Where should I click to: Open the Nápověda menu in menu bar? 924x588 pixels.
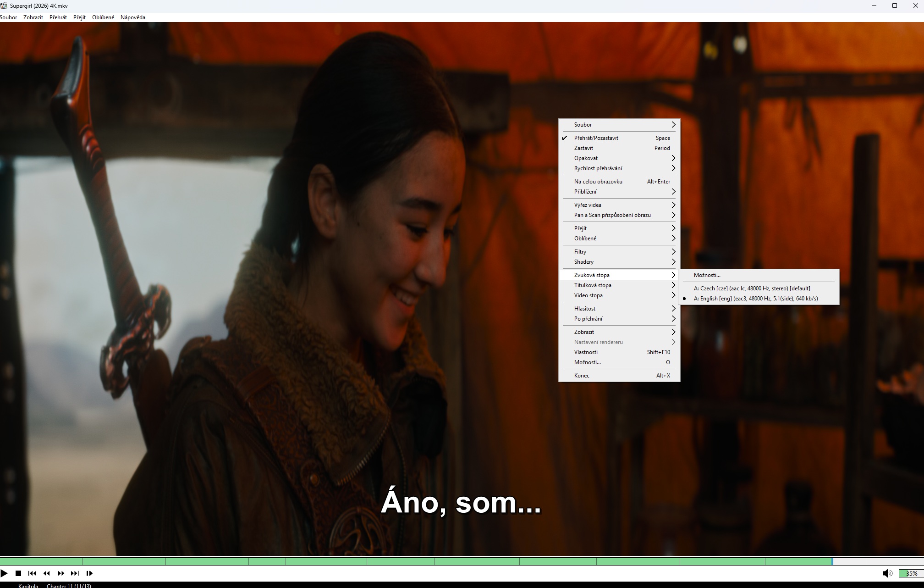[133, 17]
